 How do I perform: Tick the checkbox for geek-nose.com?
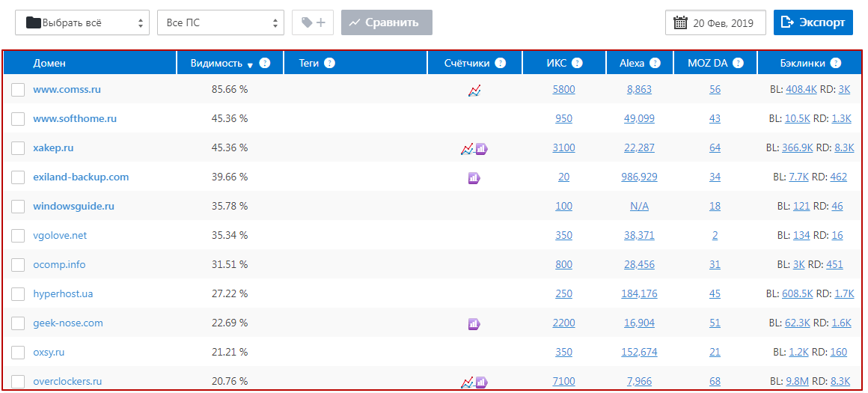[x=18, y=323]
